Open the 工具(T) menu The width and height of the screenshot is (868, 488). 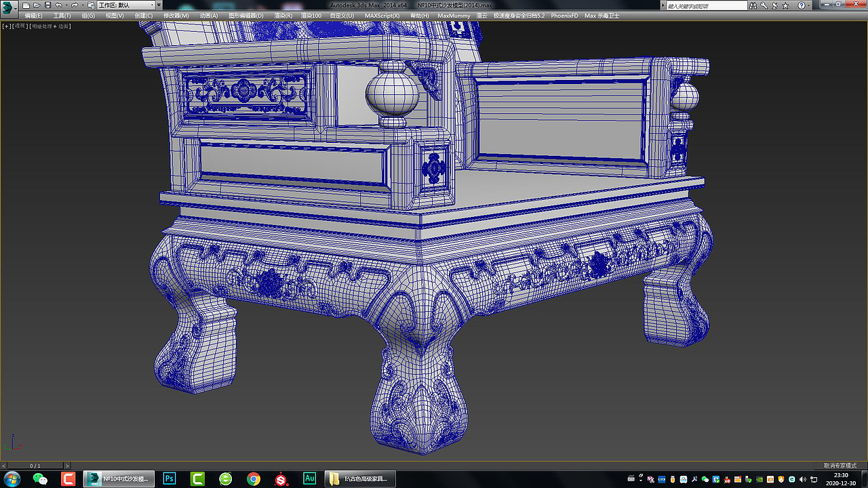click(62, 16)
